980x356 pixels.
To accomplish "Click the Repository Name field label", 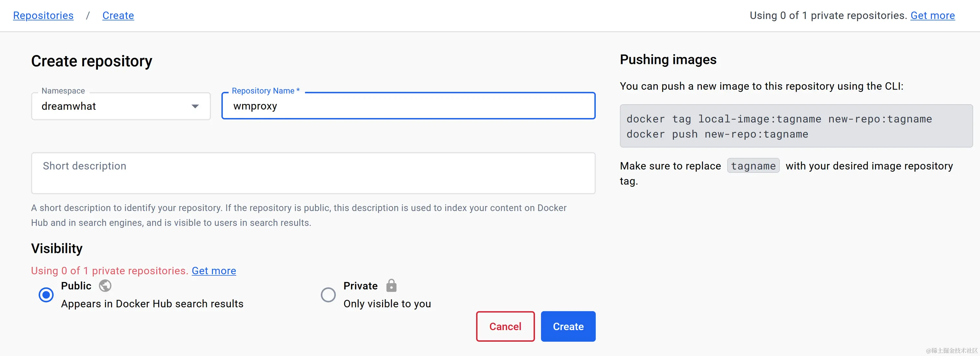I will [265, 91].
